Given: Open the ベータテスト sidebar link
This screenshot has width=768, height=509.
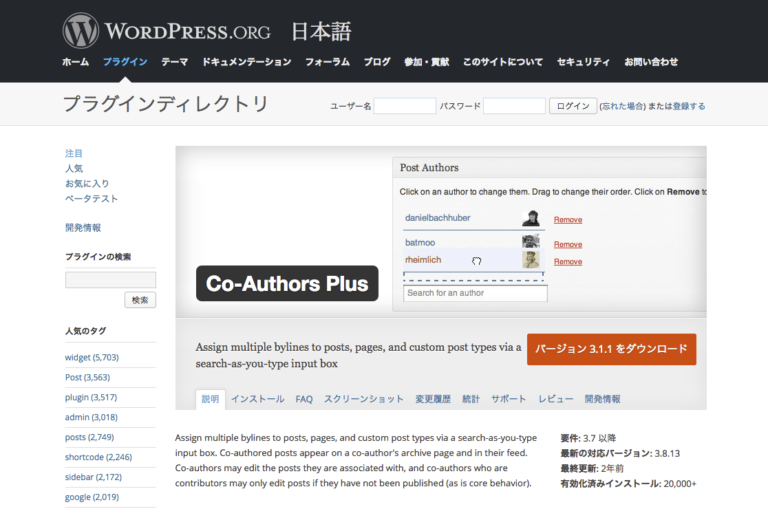Looking at the screenshot, I should point(92,198).
